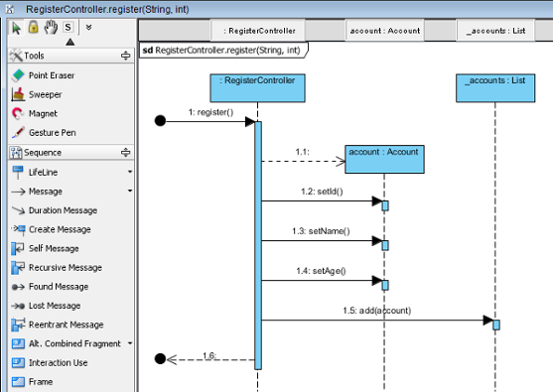Select the Self Message tool
This screenshot has width=553, height=392.
[45, 248]
